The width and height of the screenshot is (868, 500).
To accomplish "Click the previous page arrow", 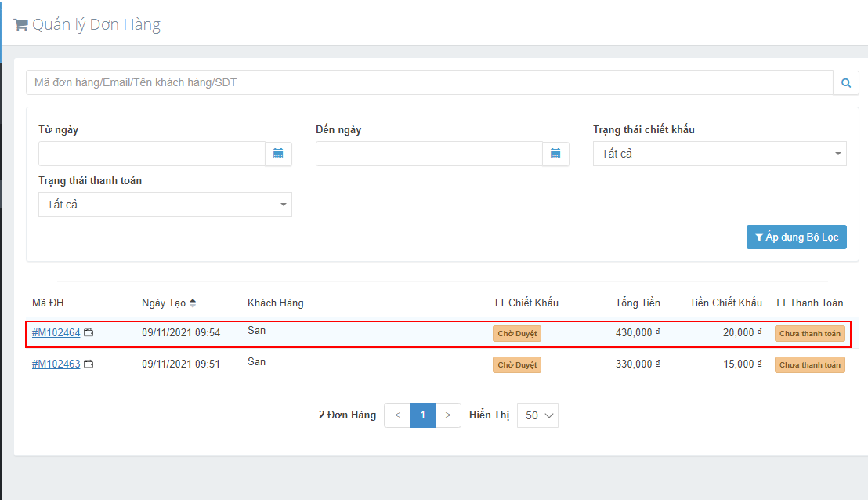I will click(397, 415).
